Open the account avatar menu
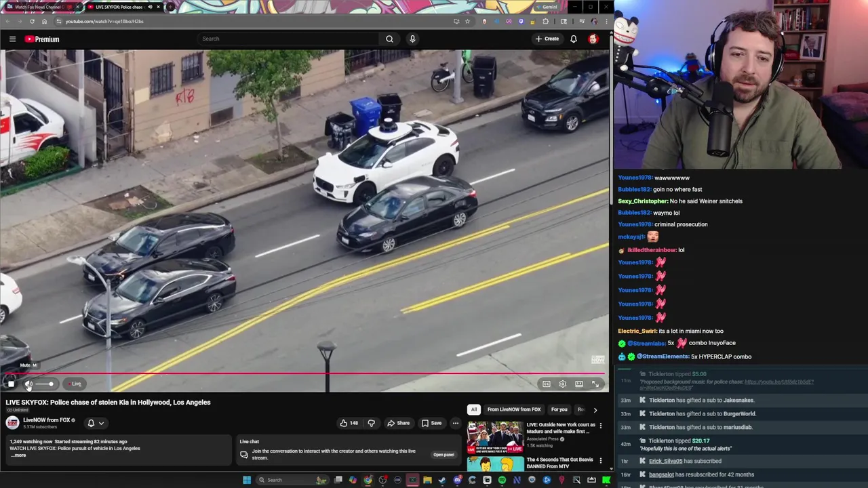This screenshot has width=868, height=488. 593,39
